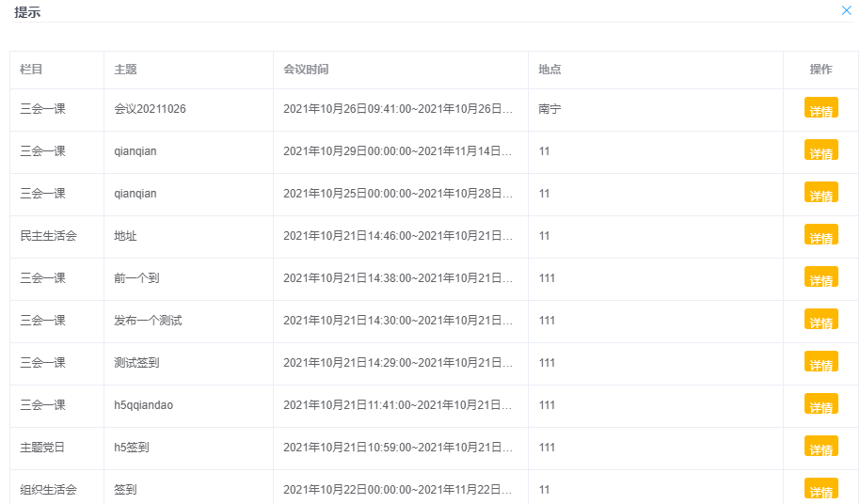860x504 pixels.
Task: Click the 操作 column header
Action: point(820,70)
